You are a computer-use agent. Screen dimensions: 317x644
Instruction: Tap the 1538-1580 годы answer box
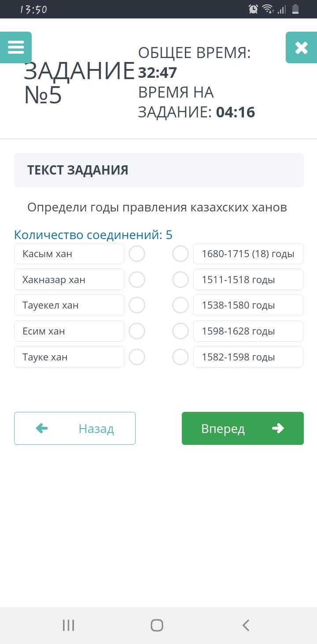click(248, 305)
